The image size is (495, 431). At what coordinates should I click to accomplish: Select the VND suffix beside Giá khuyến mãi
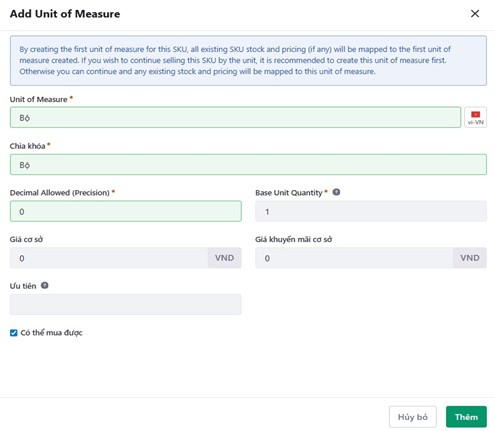[x=470, y=258]
